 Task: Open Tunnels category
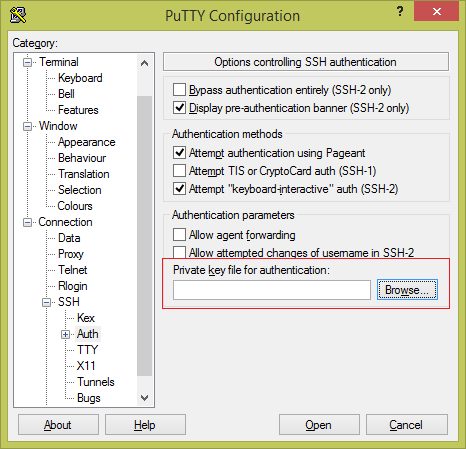(95, 382)
